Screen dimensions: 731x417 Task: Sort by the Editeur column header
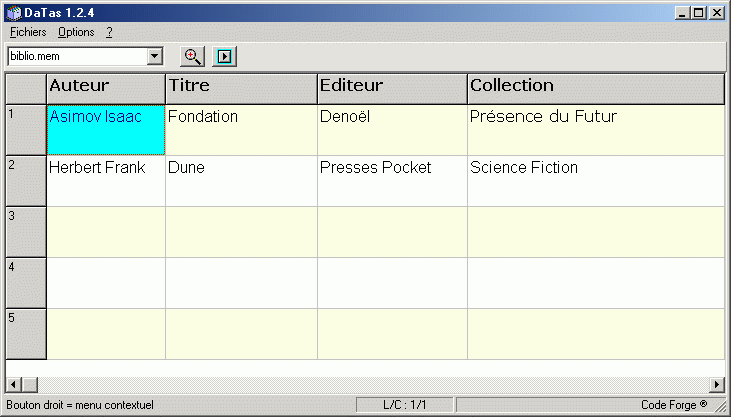pyautogui.click(x=391, y=87)
